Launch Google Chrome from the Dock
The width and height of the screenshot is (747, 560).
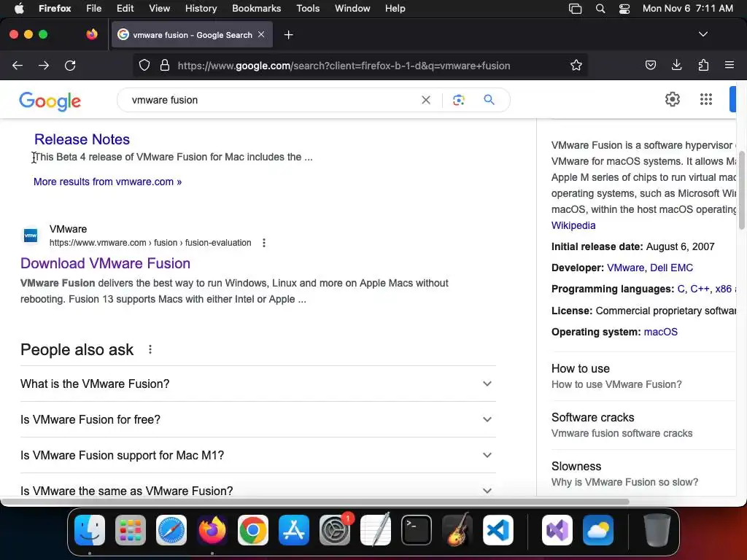(x=253, y=530)
